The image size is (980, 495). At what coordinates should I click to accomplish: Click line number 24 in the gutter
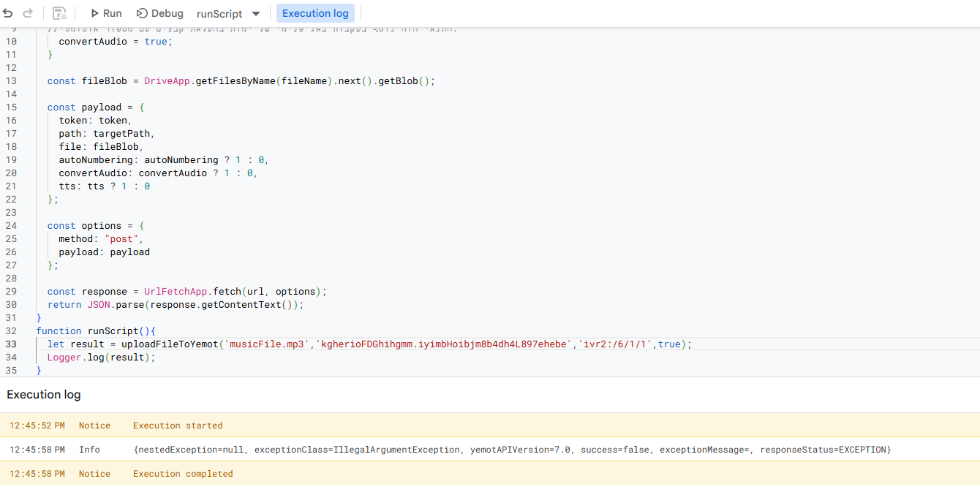(11, 226)
